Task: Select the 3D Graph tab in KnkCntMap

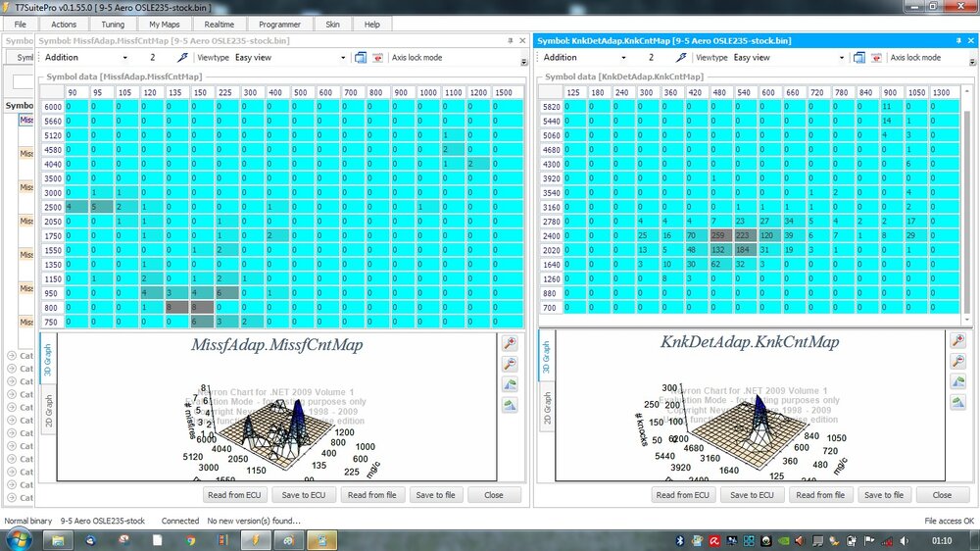Action: pos(546,357)
